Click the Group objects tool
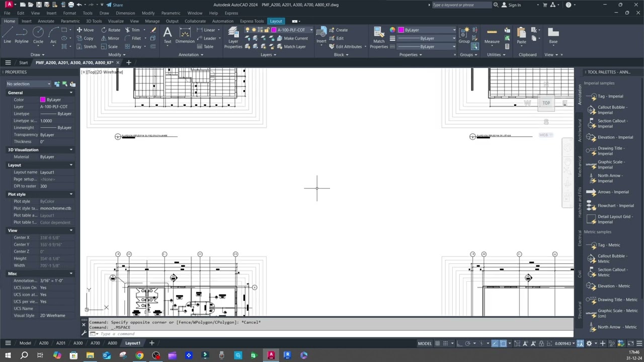The height and width of the screenshot is (362, 644). click(464, 36)
